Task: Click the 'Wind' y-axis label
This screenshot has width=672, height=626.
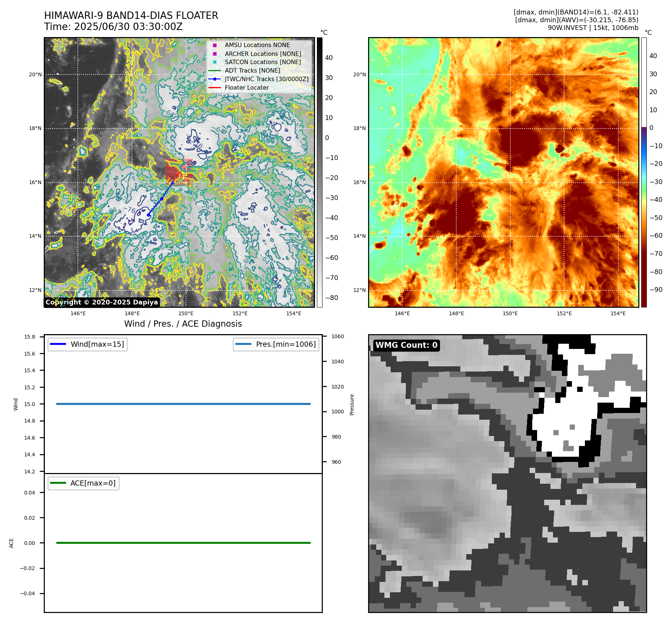Action: pos(16,404)
